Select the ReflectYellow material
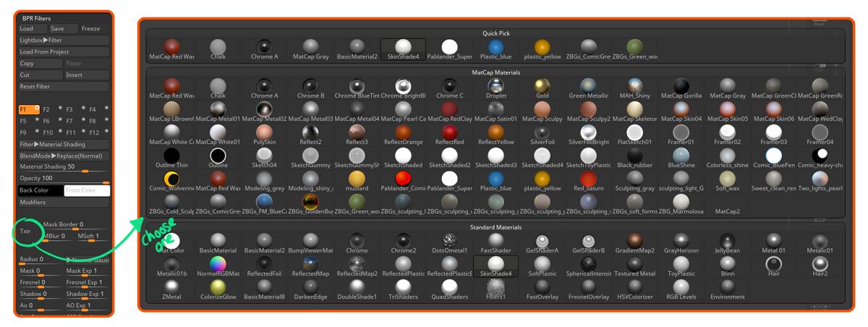 (x=495, y=135)
